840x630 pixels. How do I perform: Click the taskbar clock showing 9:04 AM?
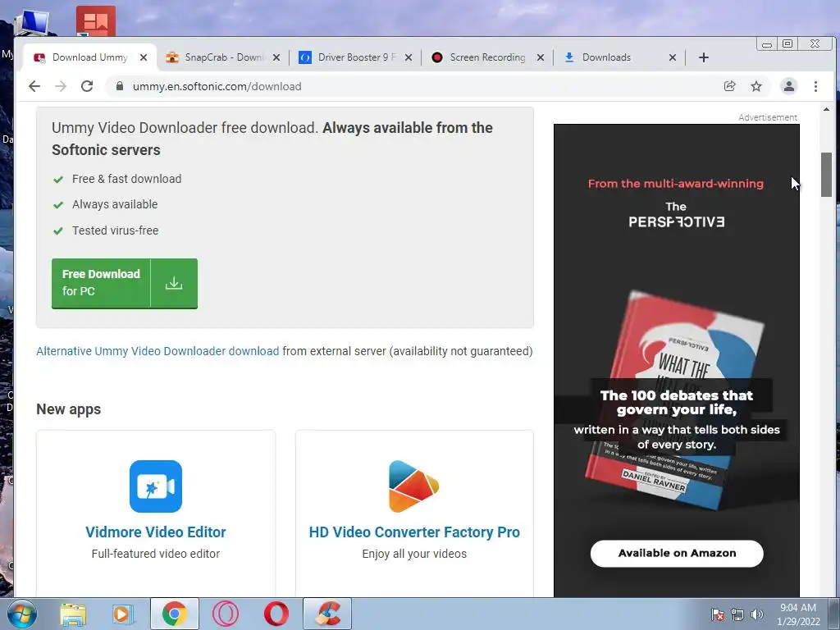798,614
